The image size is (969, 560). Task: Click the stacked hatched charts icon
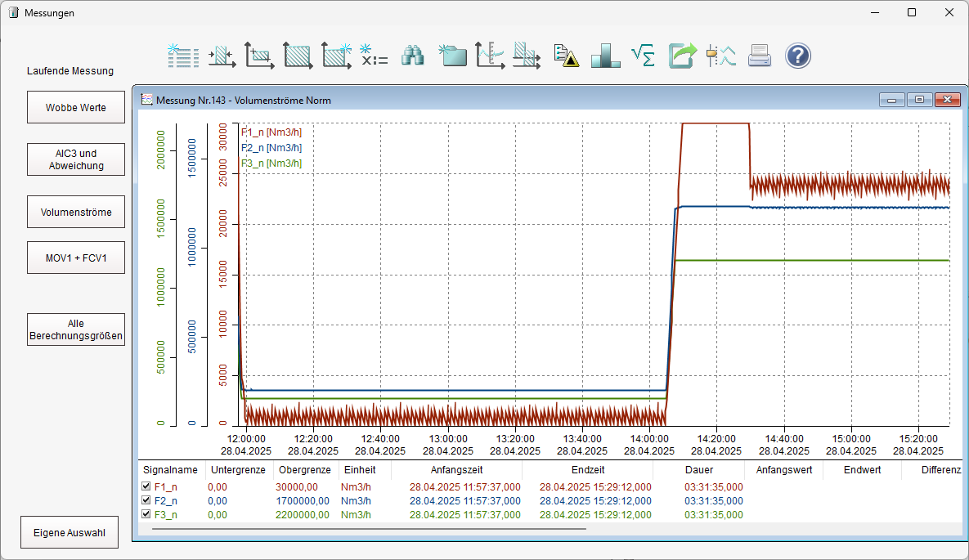(527, 56)
